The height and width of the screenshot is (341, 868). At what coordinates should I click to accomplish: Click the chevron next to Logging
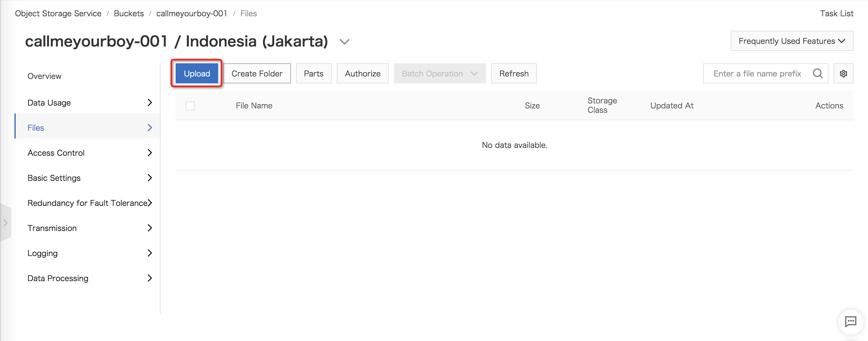tap(150, 253)
